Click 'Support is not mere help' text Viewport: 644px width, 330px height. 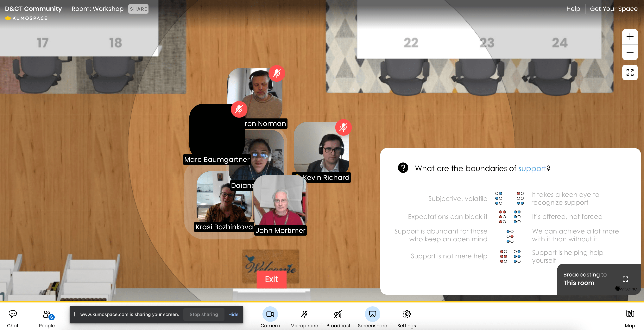click(x=449, y=256)
